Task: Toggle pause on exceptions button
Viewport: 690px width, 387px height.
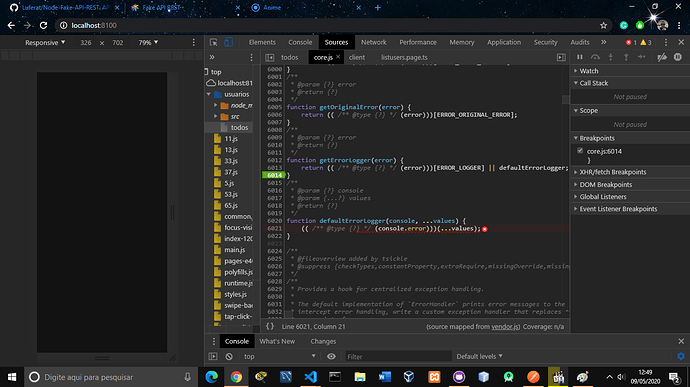Action: (678, 57)
